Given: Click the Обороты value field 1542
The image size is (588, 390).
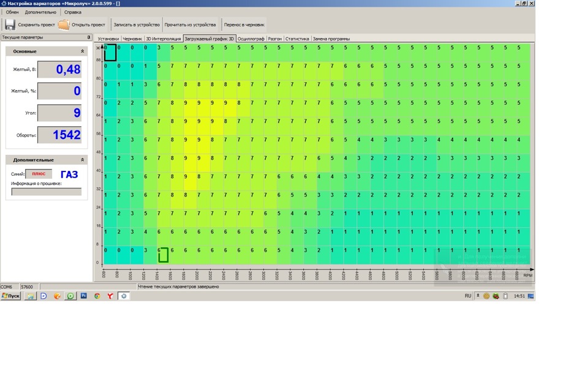Looking at the screenshot, I should (x=59, y=135).
